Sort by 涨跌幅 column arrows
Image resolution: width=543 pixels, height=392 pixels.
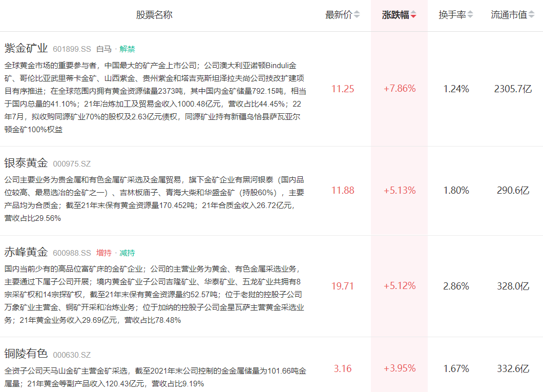click(x=413, y=14)
